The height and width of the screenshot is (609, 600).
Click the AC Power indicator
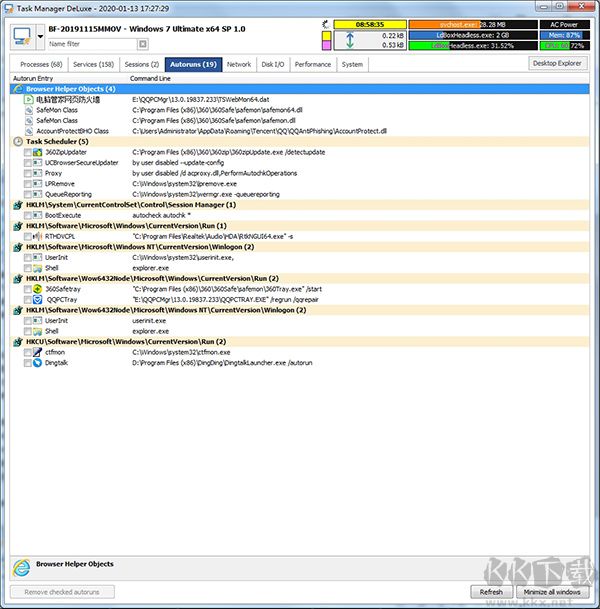565,24
